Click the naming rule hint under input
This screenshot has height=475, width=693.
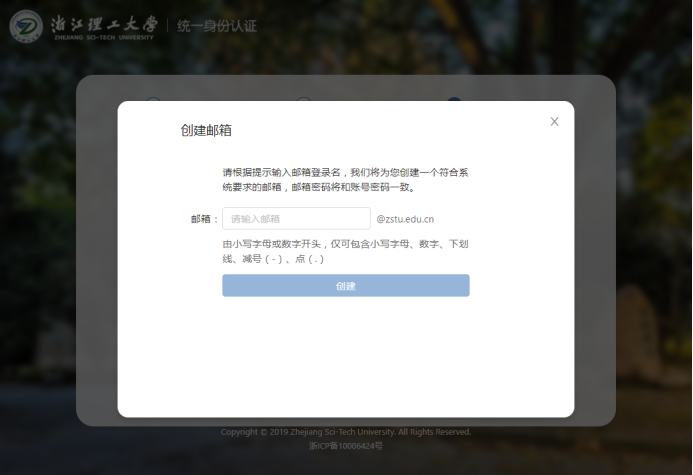click(345, 251)
